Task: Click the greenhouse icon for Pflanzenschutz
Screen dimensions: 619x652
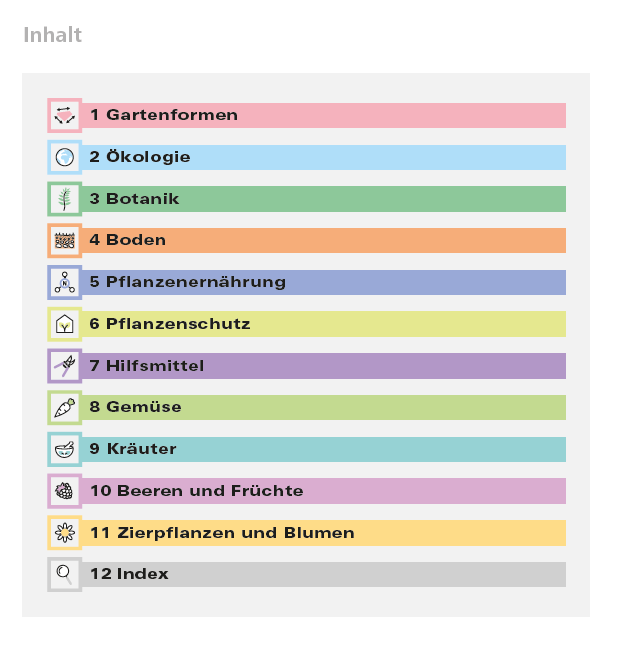Action: [x=64, y=324]
